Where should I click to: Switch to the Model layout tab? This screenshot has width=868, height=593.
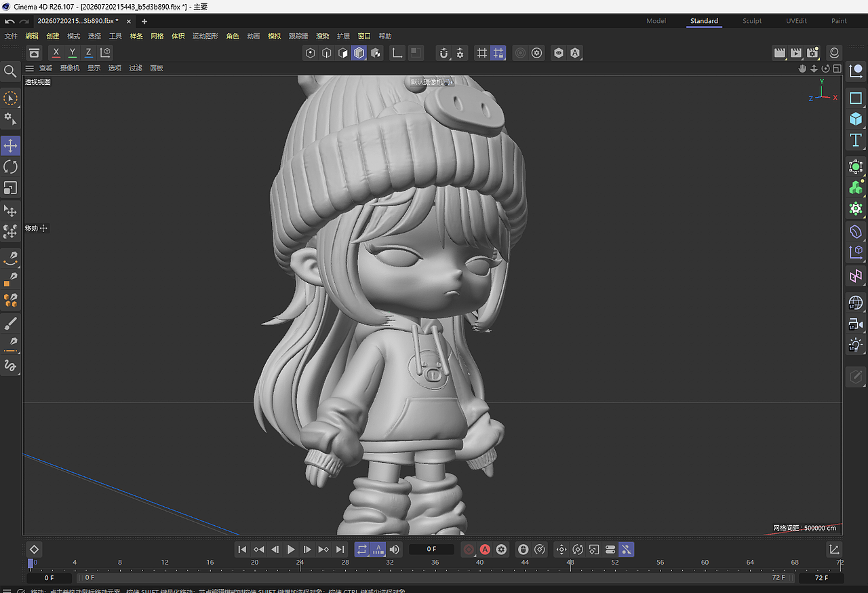(656, 21)
